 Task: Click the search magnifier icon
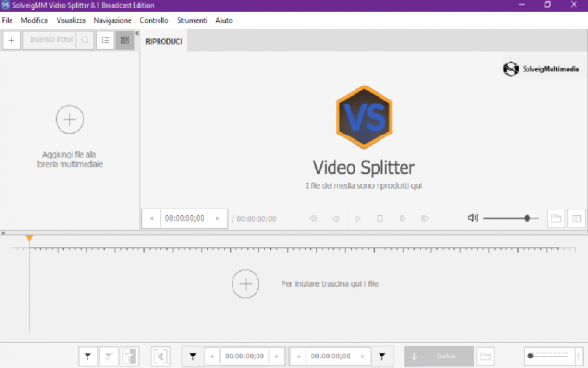[86, 40]
